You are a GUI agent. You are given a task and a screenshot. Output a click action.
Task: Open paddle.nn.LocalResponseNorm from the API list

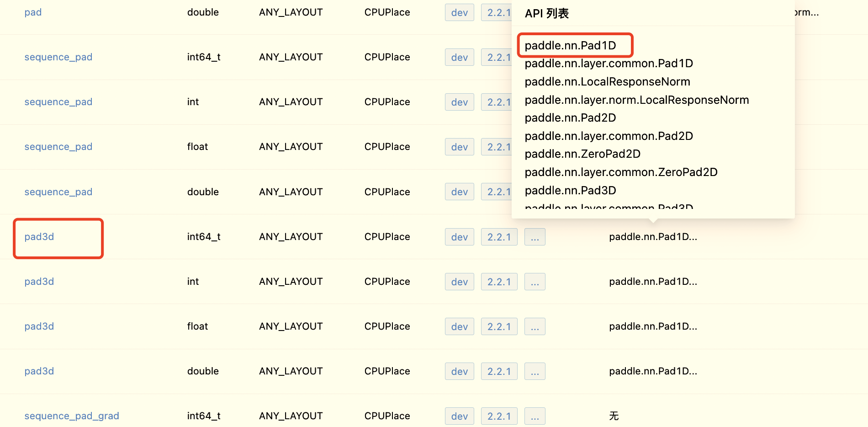pyautogui.click(x=607, y=81)
